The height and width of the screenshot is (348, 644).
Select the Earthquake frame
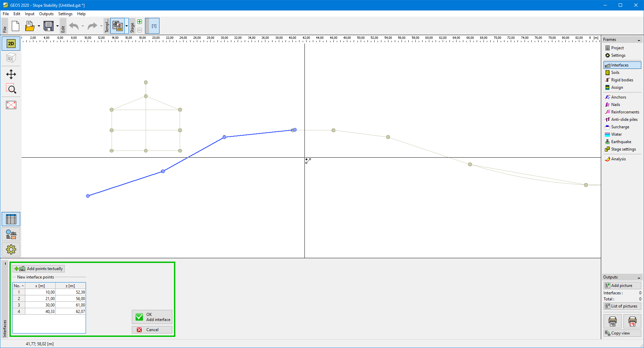coord(621,142)
